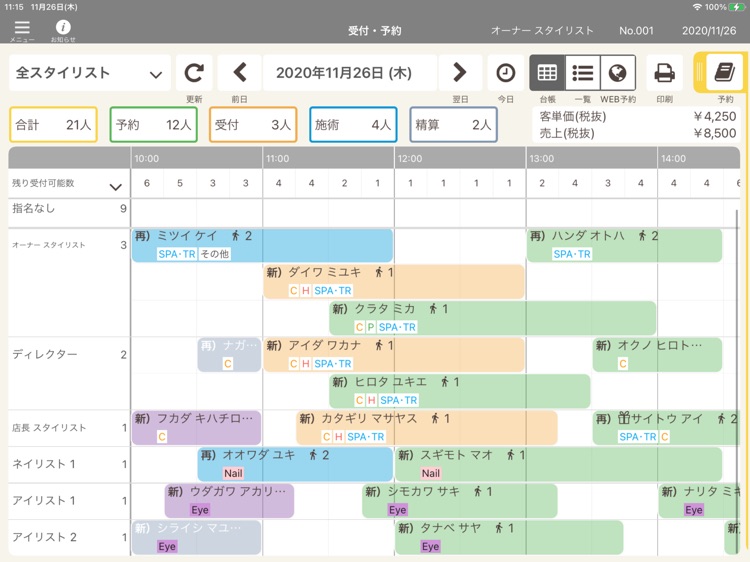Tap the No.001 header text

click(636, 31)
